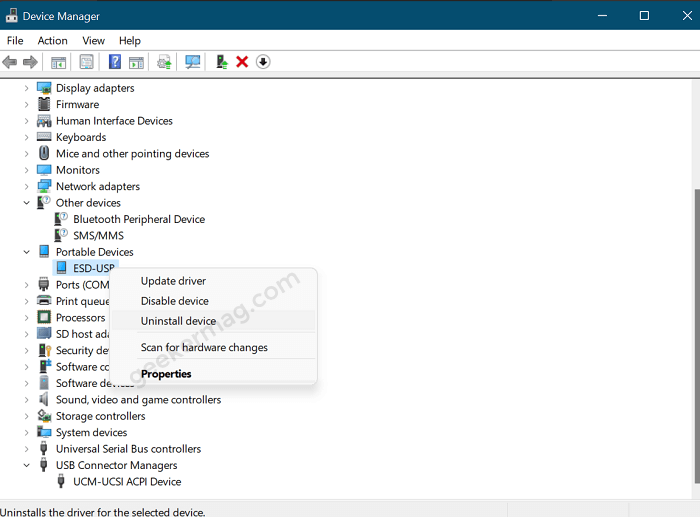Select the UCM-UCSI ACPI Device entry
This screenshot has height=517, width=700.
pos(127,482)
